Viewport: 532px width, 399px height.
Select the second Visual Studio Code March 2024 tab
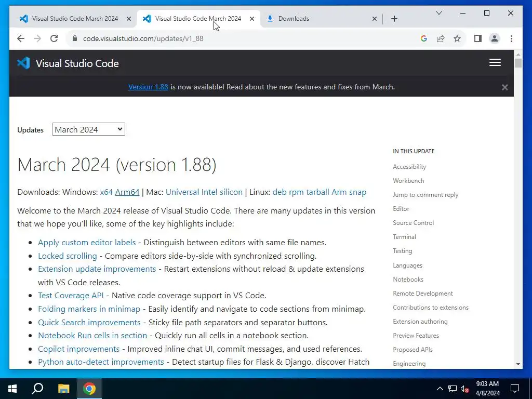pos(198,19)
